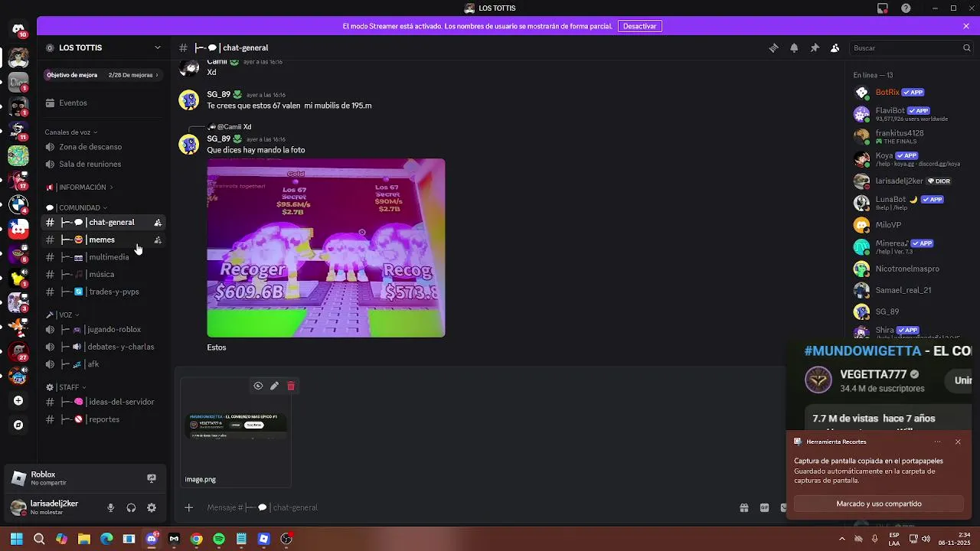Screen dimensions: 980x551
Task: Open the Threads icon in channel header
Action: coord(773,47)
